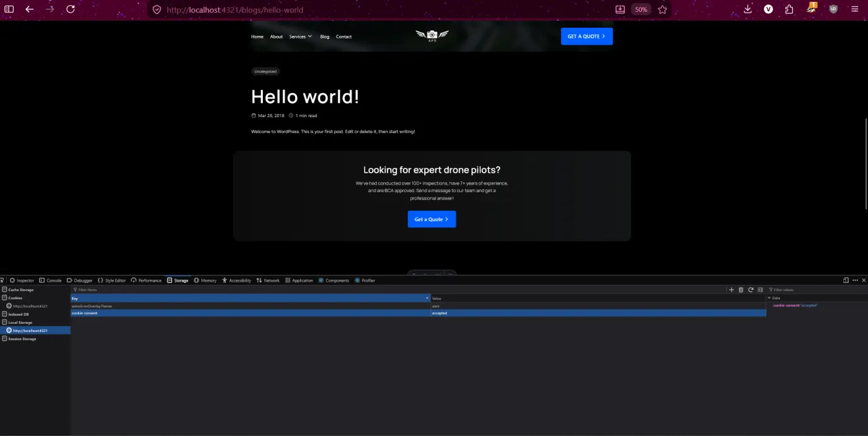Click the Uncategorized category tag

265,72
